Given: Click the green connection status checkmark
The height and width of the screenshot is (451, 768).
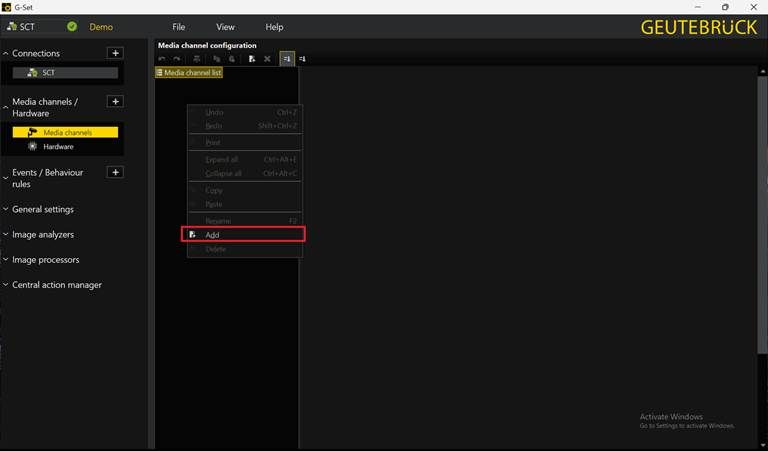Looking at the screenshot, I should pyautogui.click(x=72, y=26).
